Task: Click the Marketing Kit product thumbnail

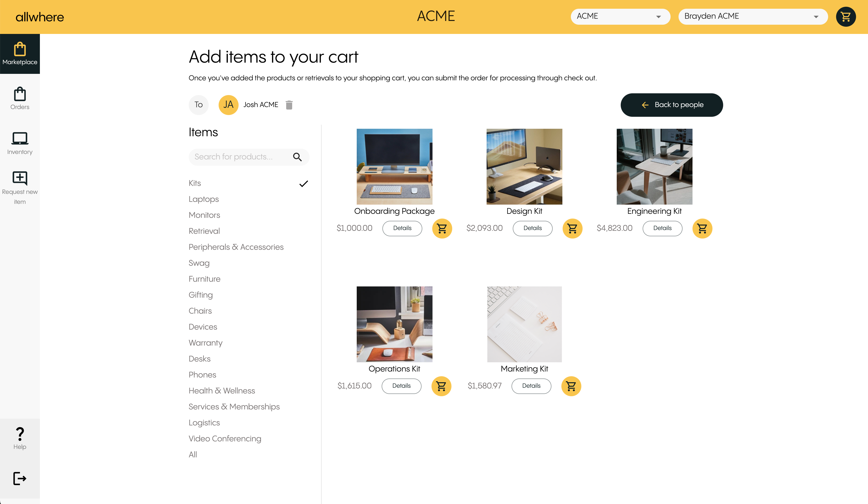Action: pyautogui.click(x=524, y=324)
